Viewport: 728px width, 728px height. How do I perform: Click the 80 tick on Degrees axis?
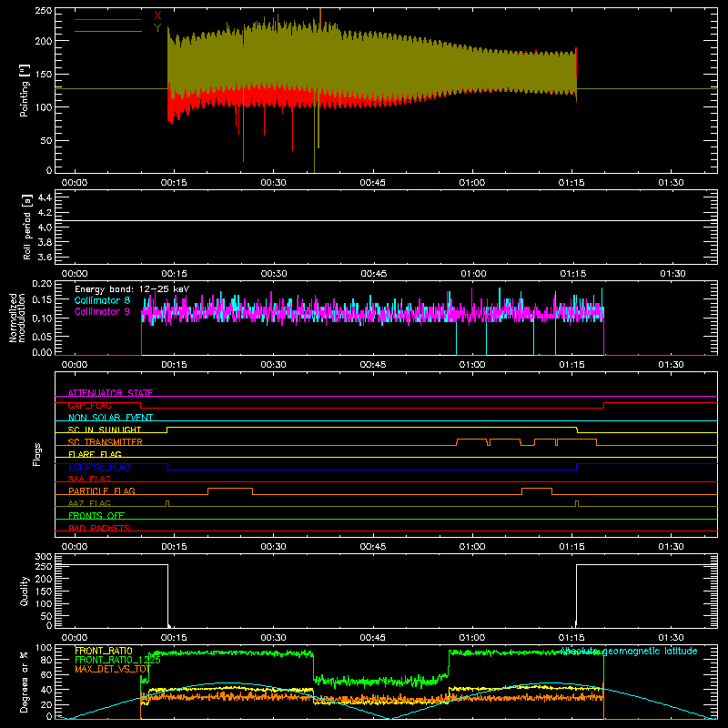(x=46, y=660)
